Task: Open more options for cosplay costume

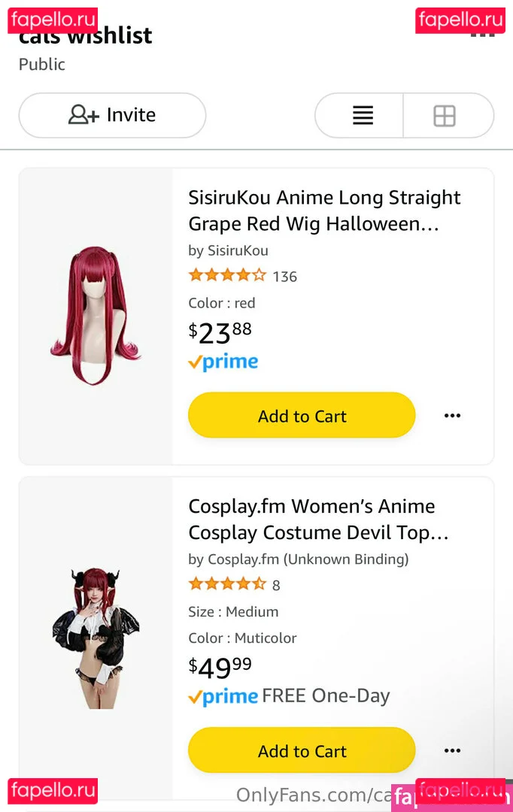Action: 452,750
